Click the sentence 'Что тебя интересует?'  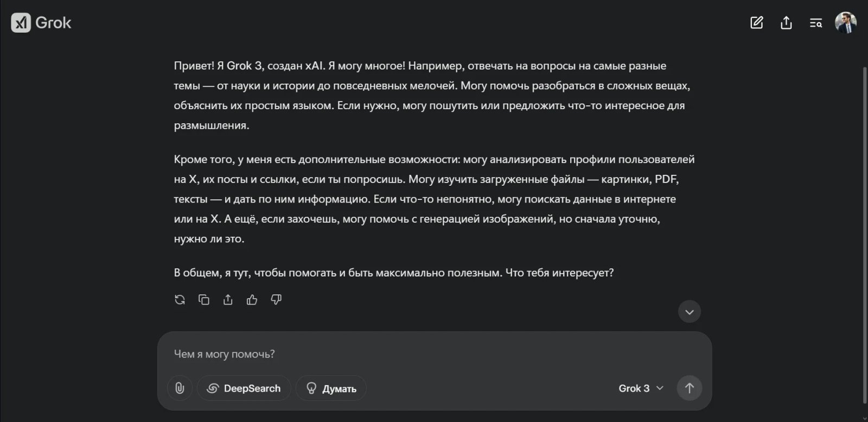click(x=559, y=273)
